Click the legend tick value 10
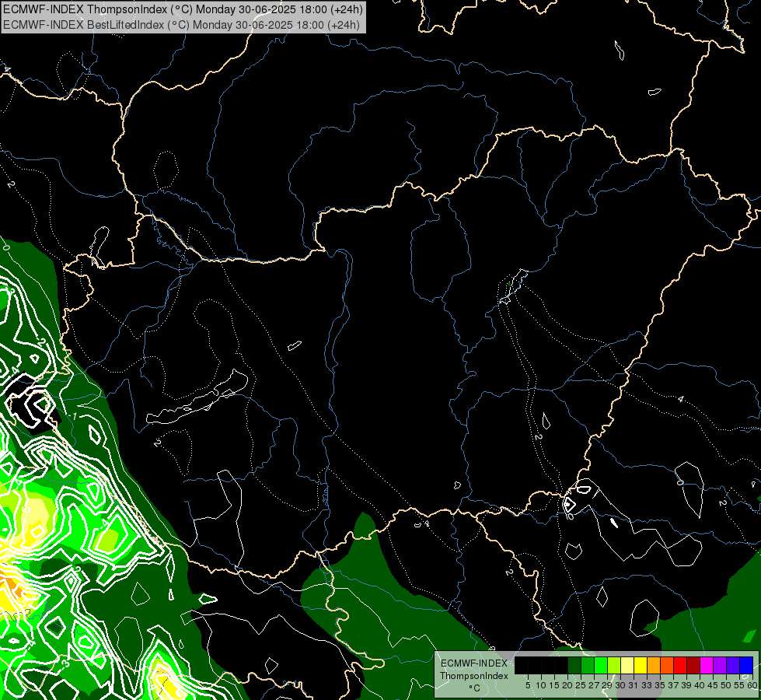 tap(541, 685)
